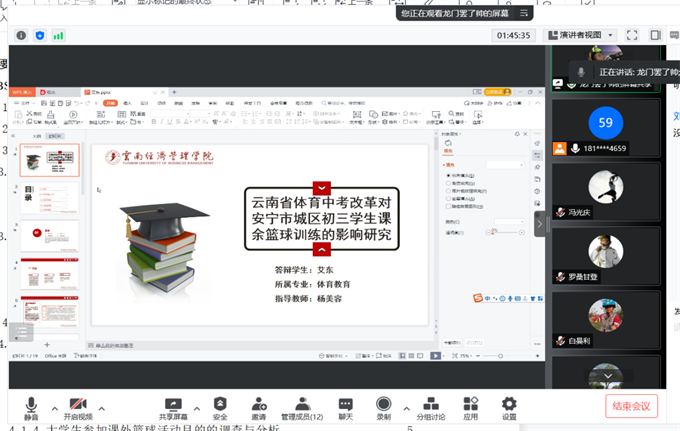Open 设置 settings gear

[x=509, y=406]
